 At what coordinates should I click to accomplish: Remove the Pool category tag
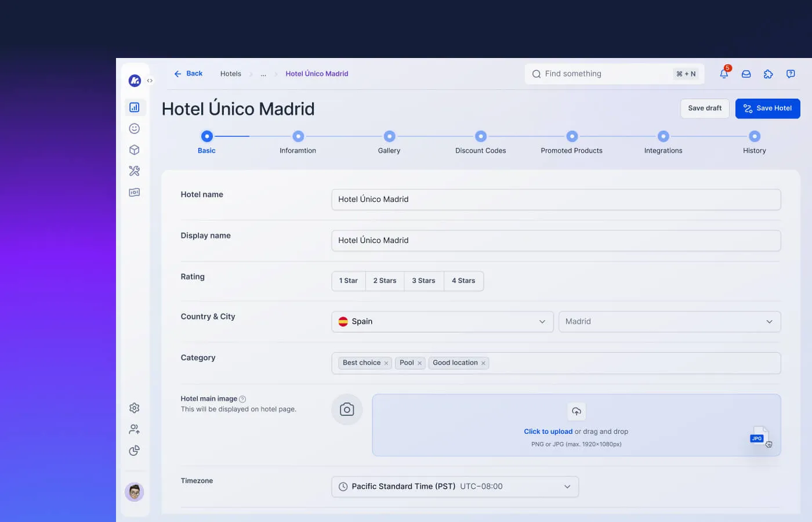tap(419, 363)
